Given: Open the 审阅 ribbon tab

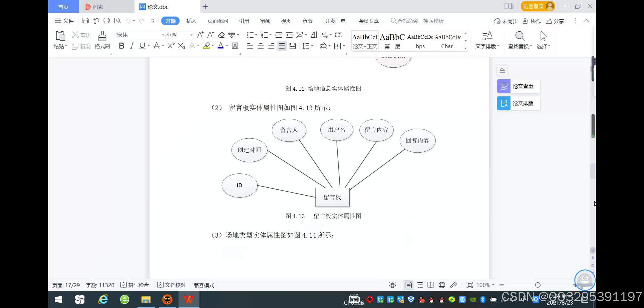Looking at the screenshot, I should [x=265, y=21].
